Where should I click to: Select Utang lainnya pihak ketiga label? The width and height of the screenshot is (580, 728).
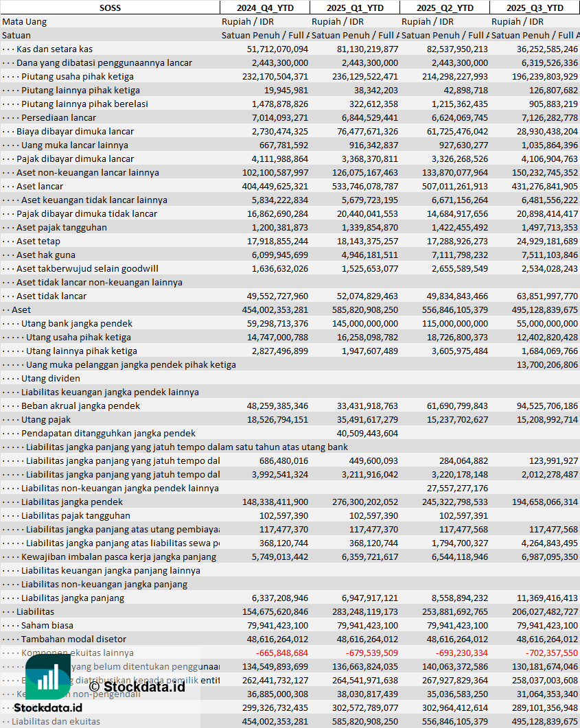[82, 351]
